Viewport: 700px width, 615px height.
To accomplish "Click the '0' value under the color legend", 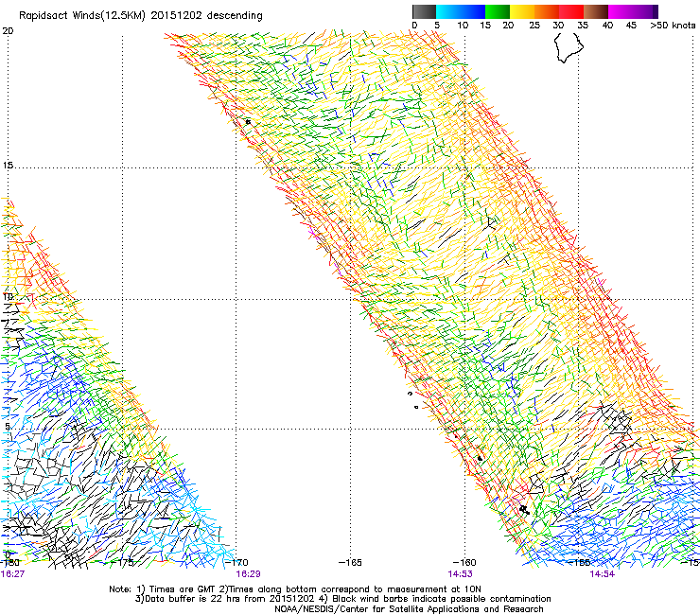I will pyautogui.click(x=414, y=26).
